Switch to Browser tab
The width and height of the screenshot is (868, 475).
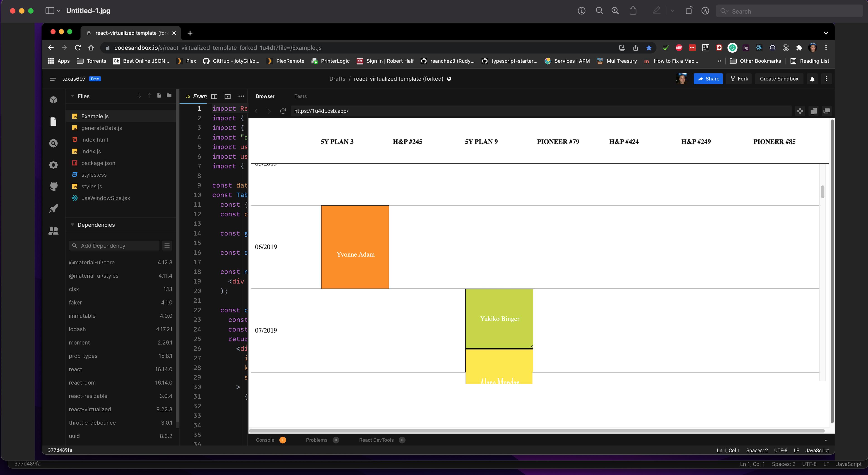[x=265, y=96]
